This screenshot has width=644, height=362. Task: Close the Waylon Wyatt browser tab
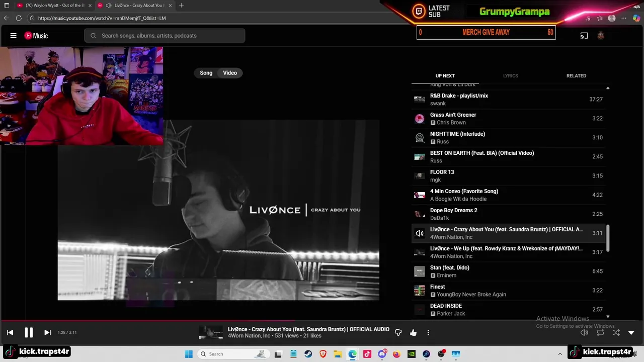[x=90, y=6]
